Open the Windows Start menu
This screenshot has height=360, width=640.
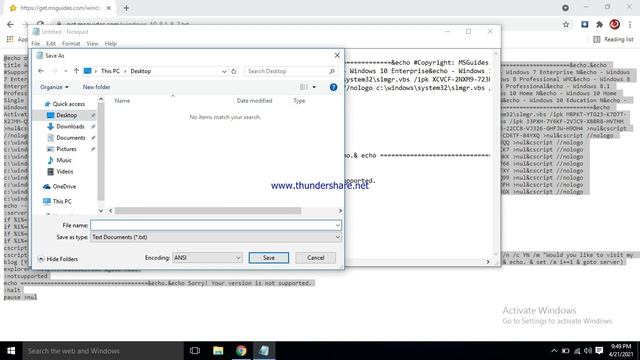(11, 351)
